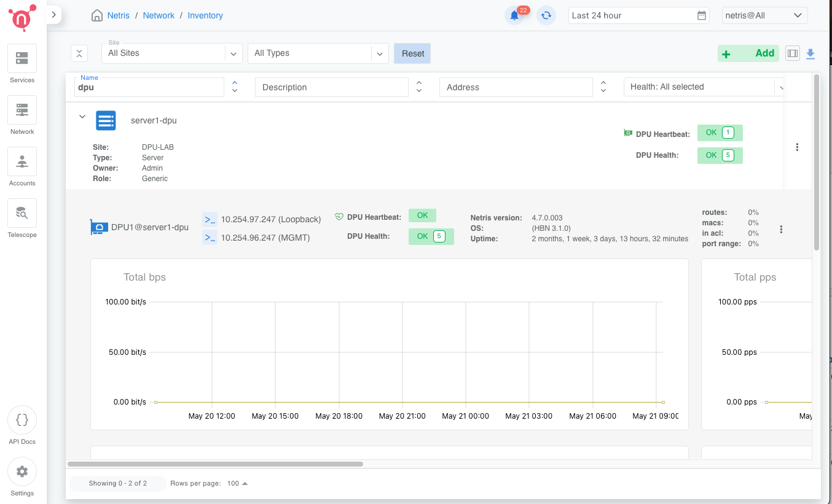Open the Netris logo home

22,18
